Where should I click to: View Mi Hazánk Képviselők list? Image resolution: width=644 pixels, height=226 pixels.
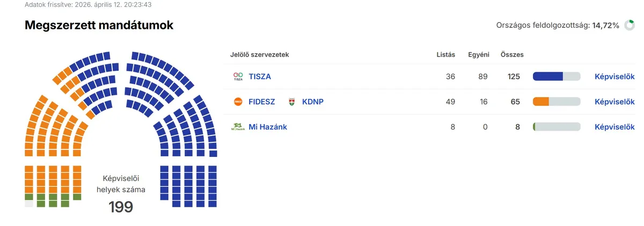[614, 127]
